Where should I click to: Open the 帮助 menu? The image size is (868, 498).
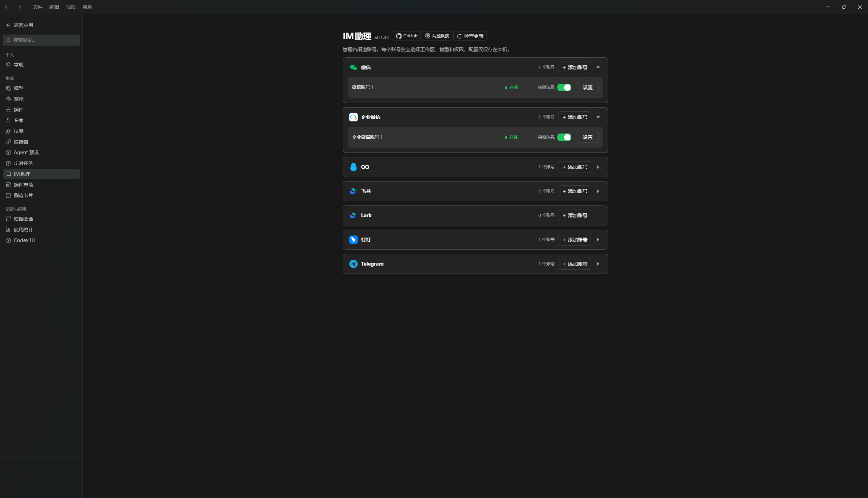click(87, 7)
